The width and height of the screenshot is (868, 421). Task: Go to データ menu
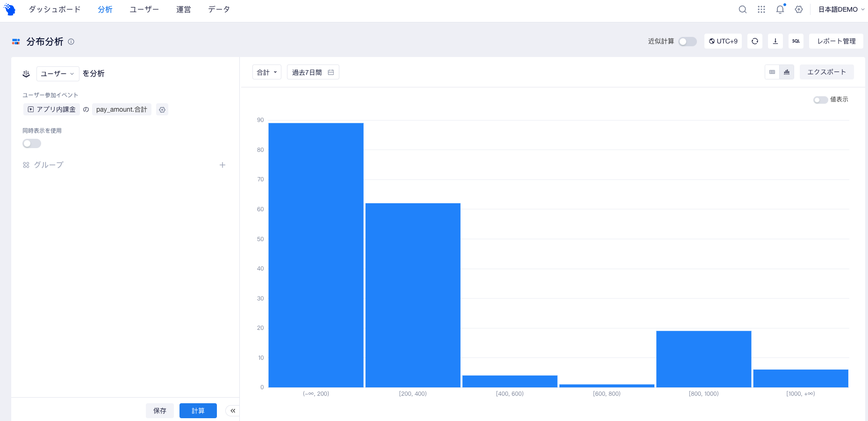pos(219,9)
